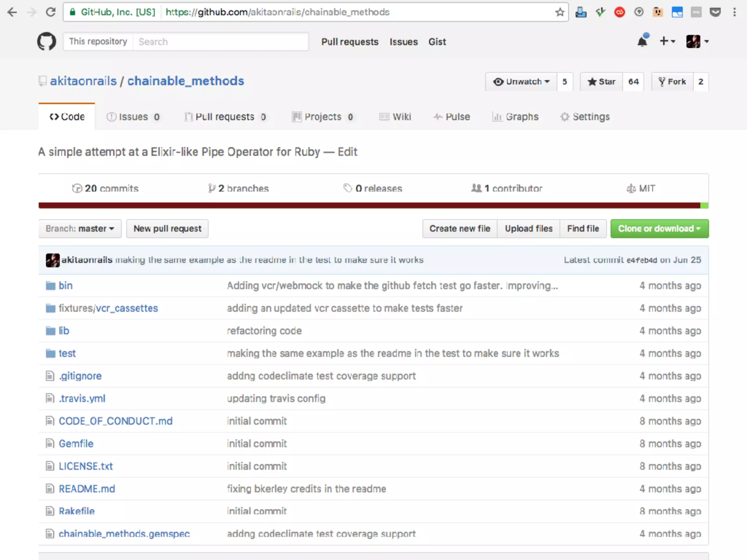
Task: Open the browser three-dot menu
Action: (734, 12)
